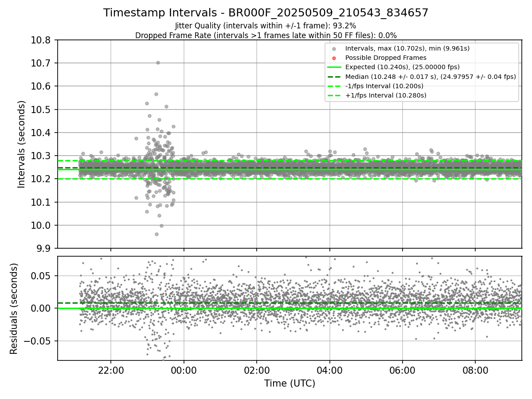The height and width of the screenshot is (399, 532).
Task: Click the 'Dropped Frame Rate' subtitle line
Action: tap(266, 35)
